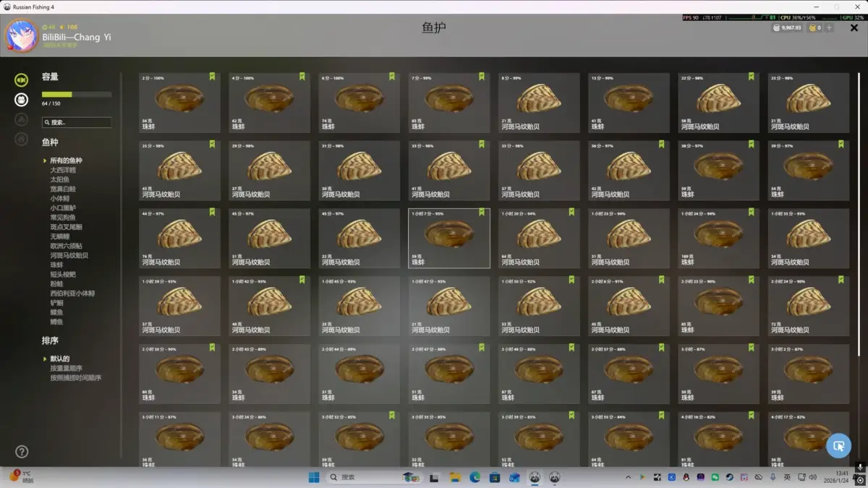Click the plus icon to add gold
Screen dimensions: 868x488
[830, 27]
